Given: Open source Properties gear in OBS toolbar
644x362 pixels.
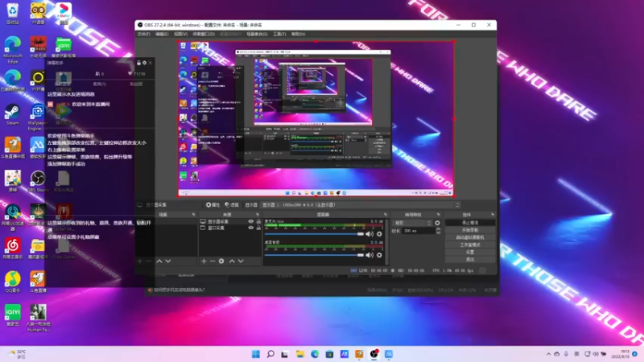Looking at the screenshot, I should 213,205.
